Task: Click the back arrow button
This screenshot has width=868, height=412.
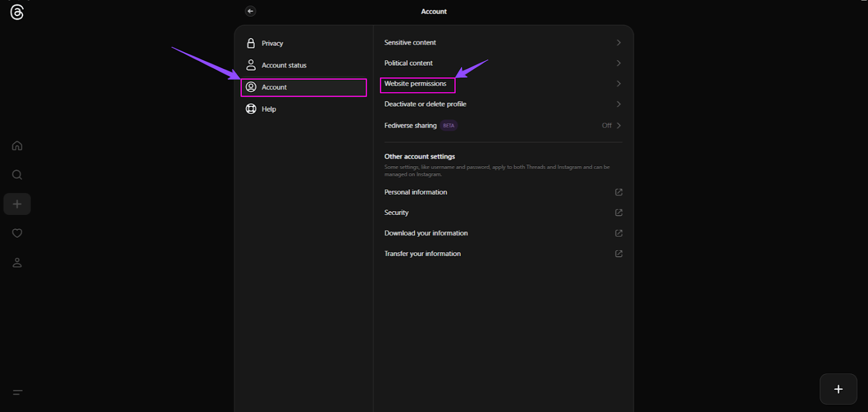Action: coord(250,11)
